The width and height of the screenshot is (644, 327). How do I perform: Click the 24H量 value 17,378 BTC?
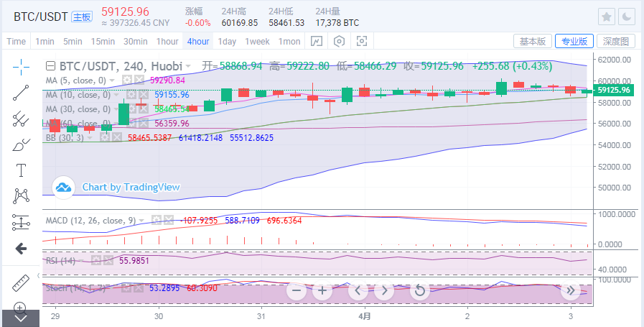(337, 23)
